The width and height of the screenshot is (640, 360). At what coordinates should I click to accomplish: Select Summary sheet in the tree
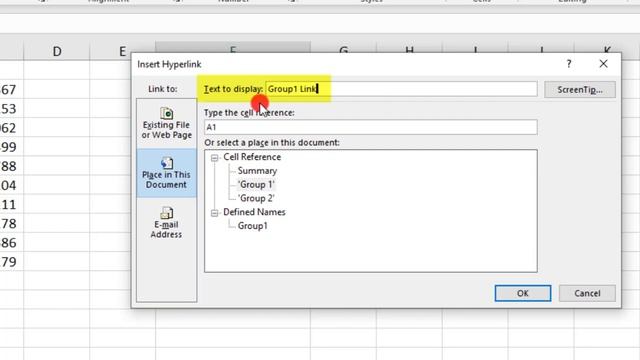(257, 171)
